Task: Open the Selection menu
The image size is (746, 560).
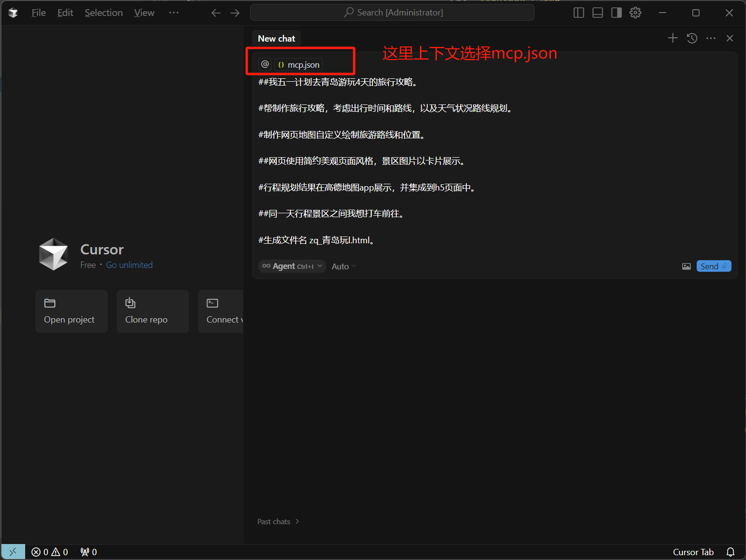Action: click(x=104, y=13)
